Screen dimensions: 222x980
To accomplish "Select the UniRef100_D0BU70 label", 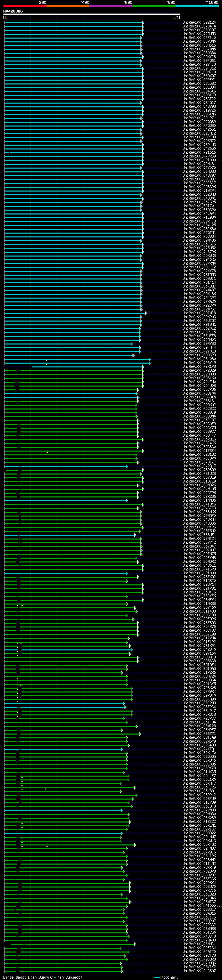I will tap(199, 886).
